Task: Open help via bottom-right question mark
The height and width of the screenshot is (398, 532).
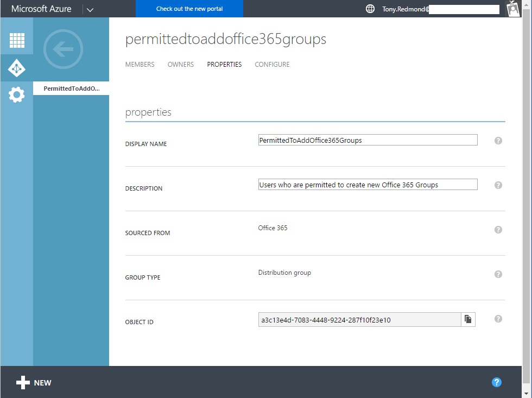Action: pyautogui.click(x=497, y=382)
